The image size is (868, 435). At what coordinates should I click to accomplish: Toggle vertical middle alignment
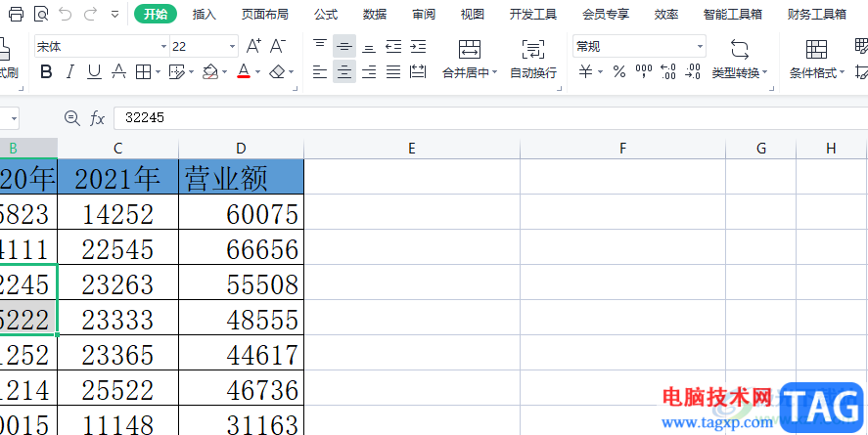[344, 46]
